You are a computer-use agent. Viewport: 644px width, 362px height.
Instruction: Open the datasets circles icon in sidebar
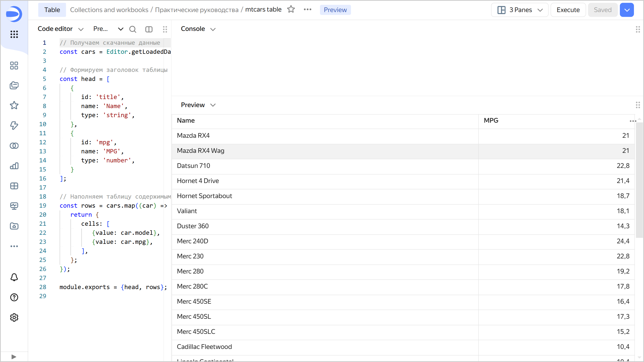[x=14, y=146]
